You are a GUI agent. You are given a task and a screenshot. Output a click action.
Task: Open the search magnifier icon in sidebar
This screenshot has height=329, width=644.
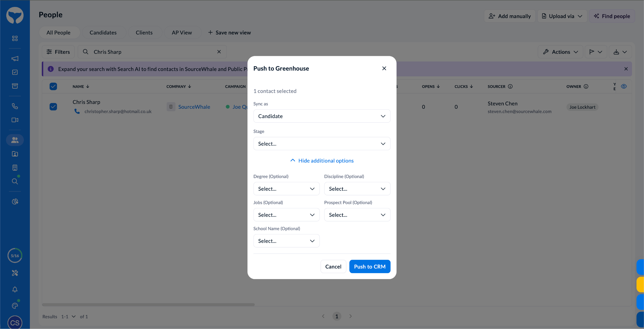point(15,181)
